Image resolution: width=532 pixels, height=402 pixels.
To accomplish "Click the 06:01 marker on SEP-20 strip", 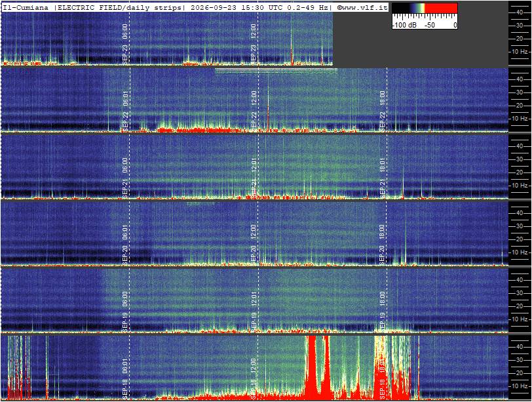I will click(124, 231).
